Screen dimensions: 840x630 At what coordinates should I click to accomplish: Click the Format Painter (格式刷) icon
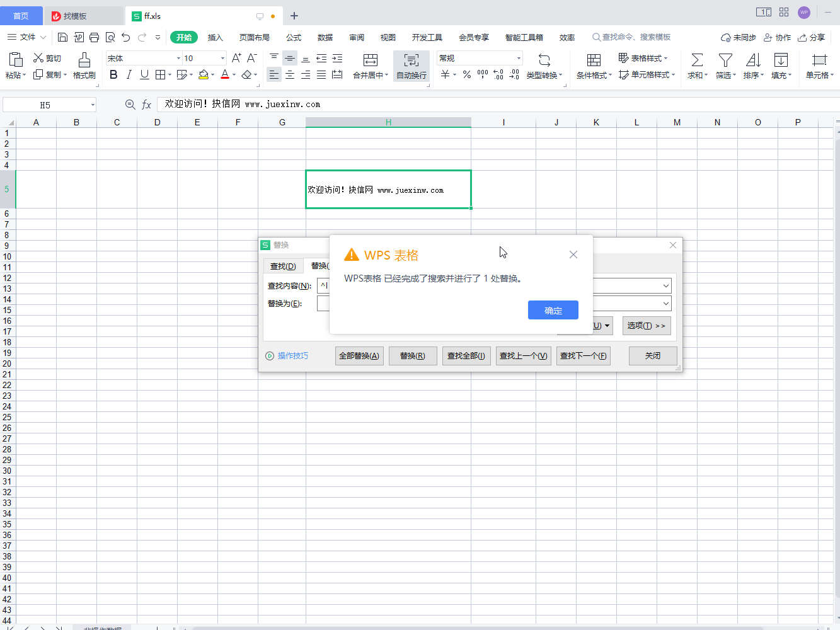click(x=84, y=60)
